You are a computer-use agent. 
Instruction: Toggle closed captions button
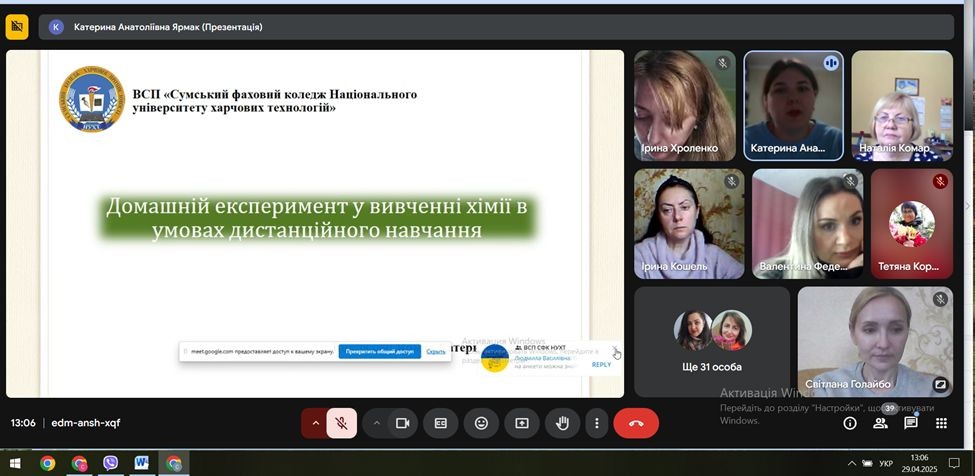440,423
